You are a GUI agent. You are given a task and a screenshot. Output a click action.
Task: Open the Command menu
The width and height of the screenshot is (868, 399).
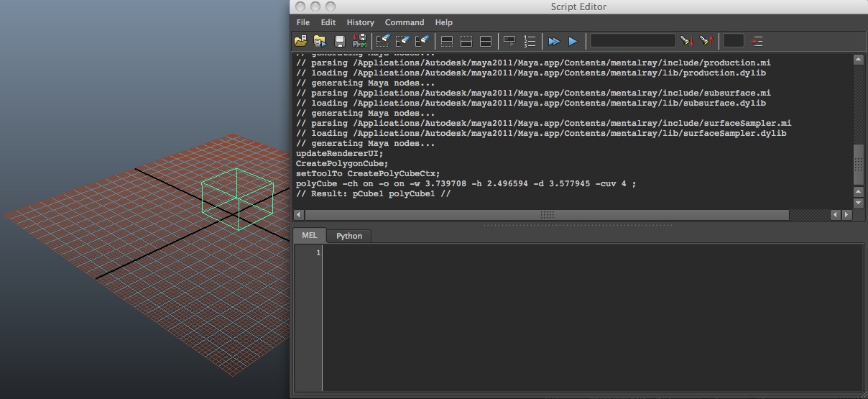(405, 22)
